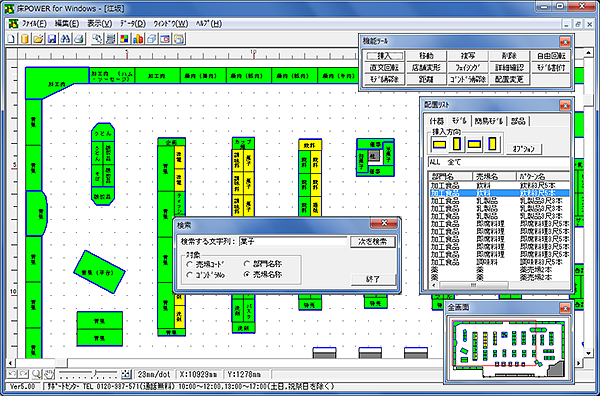Click the four-color grid toolbar icon

(124, 39)
